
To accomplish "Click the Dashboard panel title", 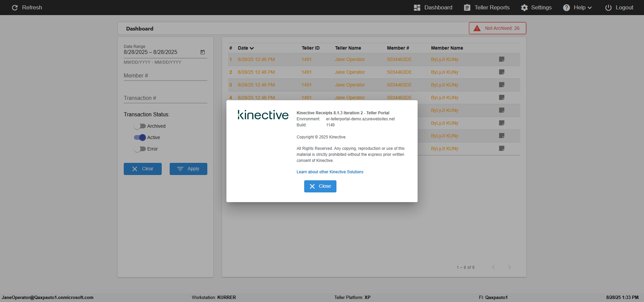I will (140, 29).
